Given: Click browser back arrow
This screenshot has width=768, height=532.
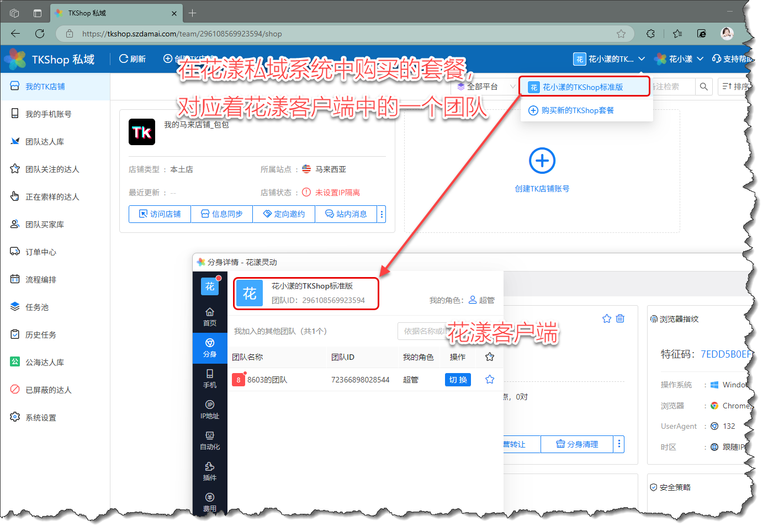Looking at the screenshot, I should pyautogui.click(x=15, y=34).
